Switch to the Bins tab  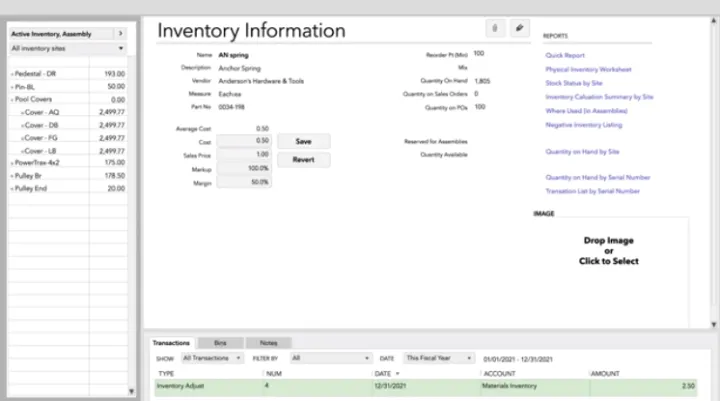coord(220,342)
